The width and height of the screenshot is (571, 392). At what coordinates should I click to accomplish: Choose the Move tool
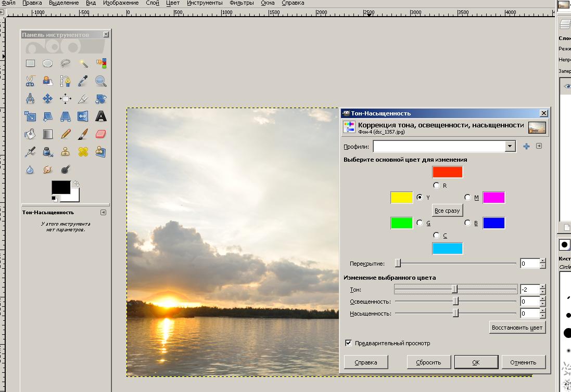[48, 99]
